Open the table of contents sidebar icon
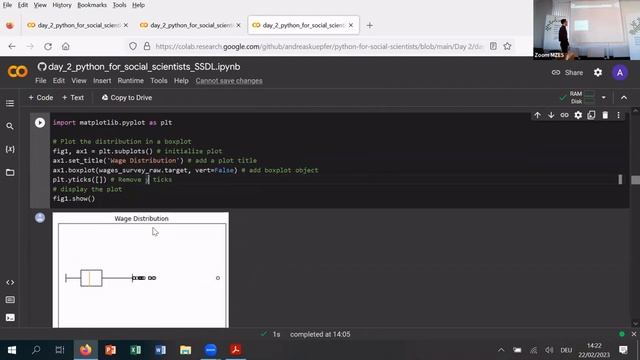Screen dimensions: 640x360 (x=10, y=103)
